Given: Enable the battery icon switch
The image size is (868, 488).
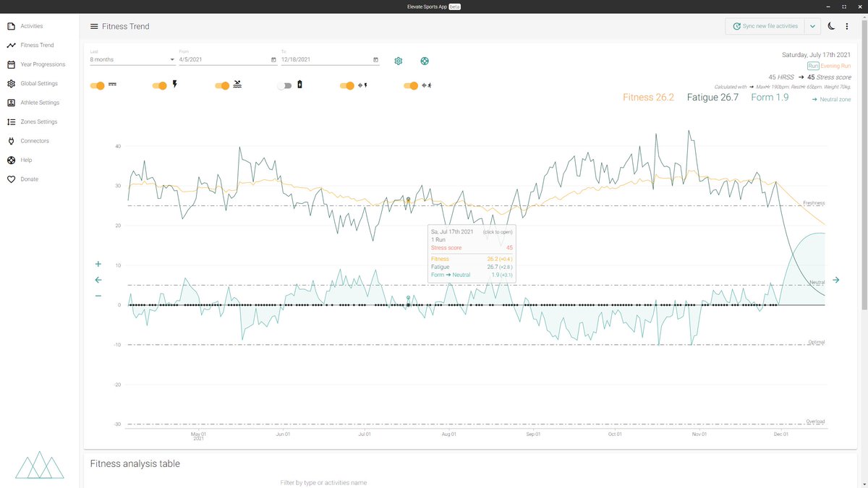Looking at the screenshot, I should point(284,85).
